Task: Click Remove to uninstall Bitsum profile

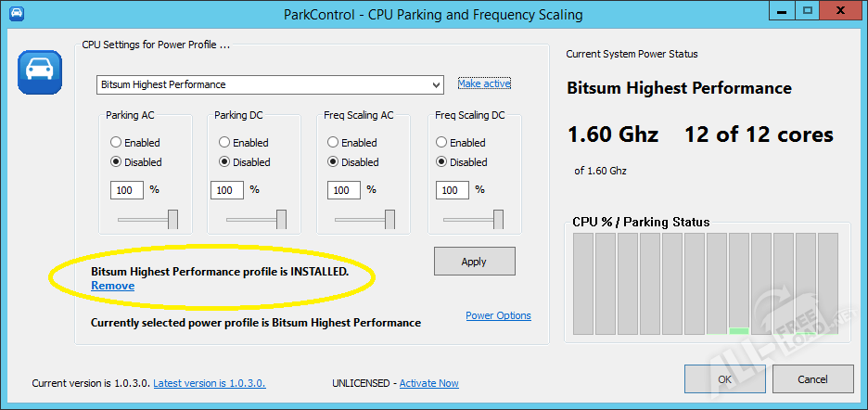Action: [112, 286]
